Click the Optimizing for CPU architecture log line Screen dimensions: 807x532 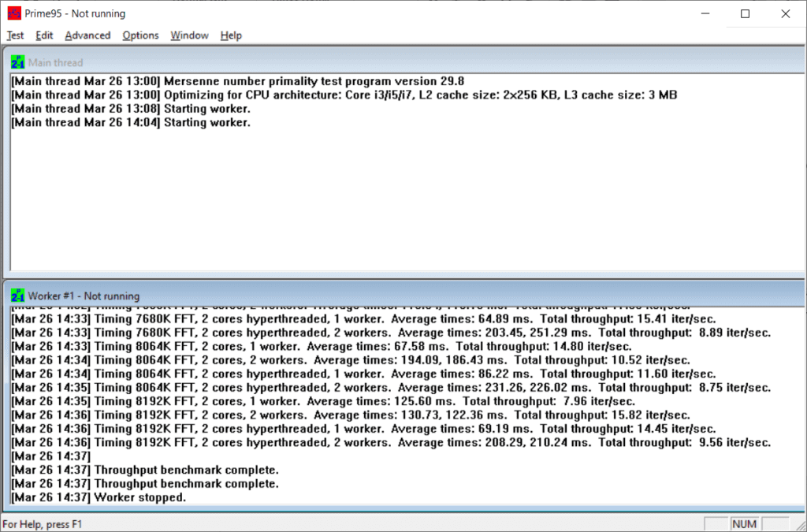coord(344,95)
